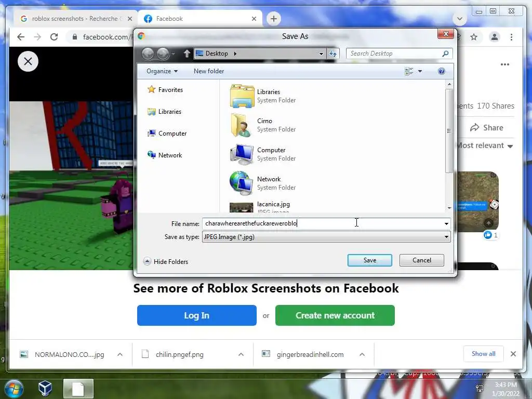
Task: Click the Save button
Action: (370, 260)
